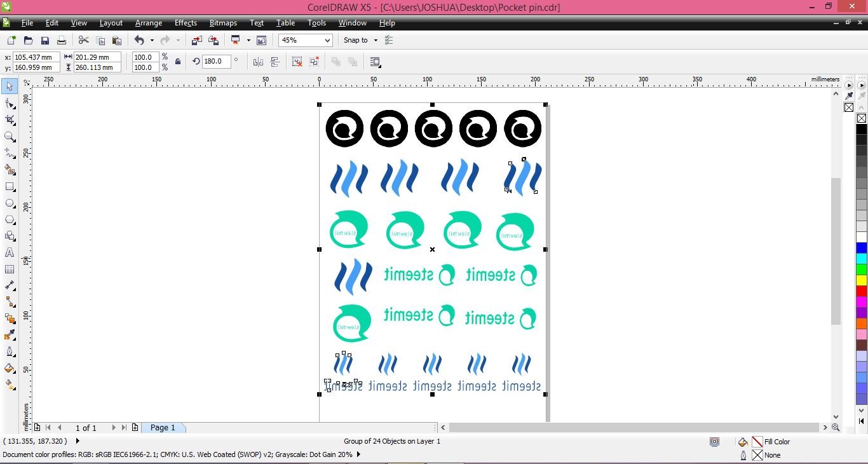This screenshot has height=464, width=868.
Task: Select the Crop tool
Action: tap(10, 119)
